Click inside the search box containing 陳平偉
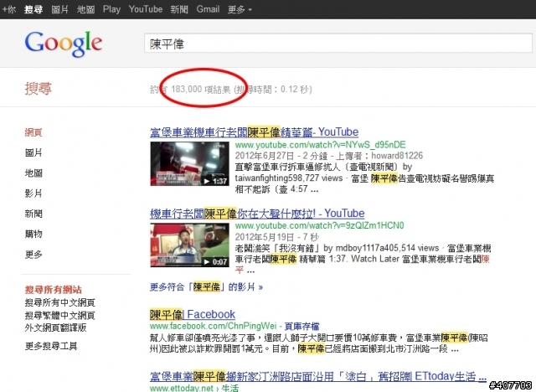The image size is (536, 392). [338, 44]
